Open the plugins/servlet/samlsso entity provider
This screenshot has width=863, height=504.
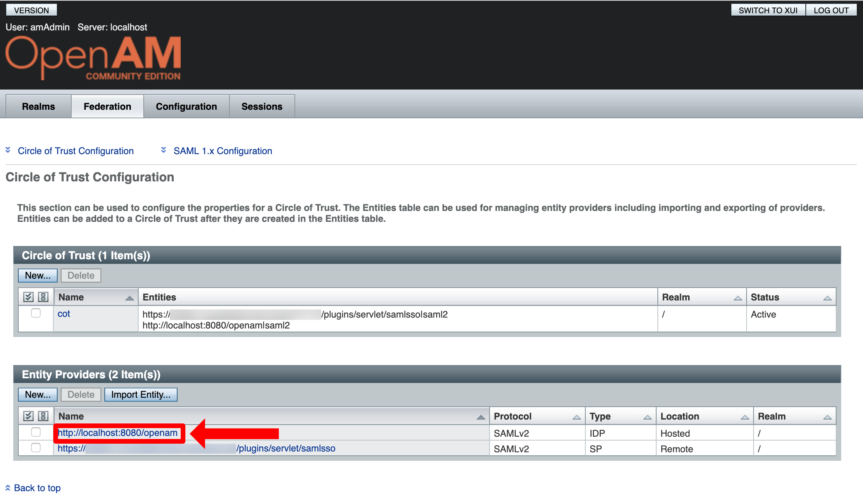196,448
